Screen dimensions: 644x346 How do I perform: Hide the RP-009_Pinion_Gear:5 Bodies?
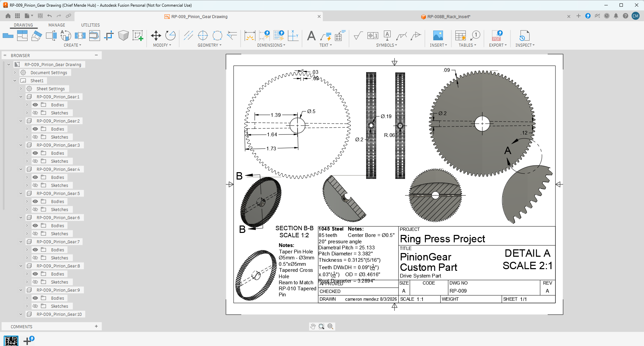click(x=35, y=201)
